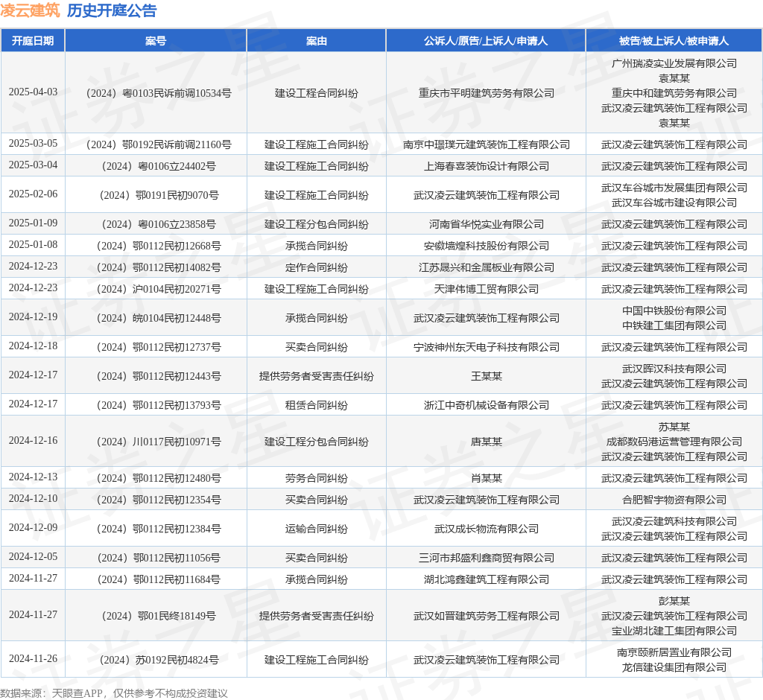Click case number (2024)鄂0112民初14082号
The image size is (763, 700).
[x=156, y=267]
